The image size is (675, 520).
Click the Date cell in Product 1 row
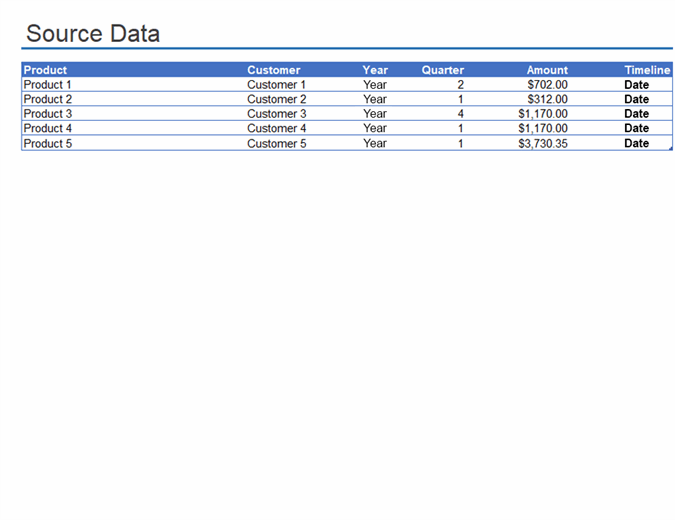point(636,84)
